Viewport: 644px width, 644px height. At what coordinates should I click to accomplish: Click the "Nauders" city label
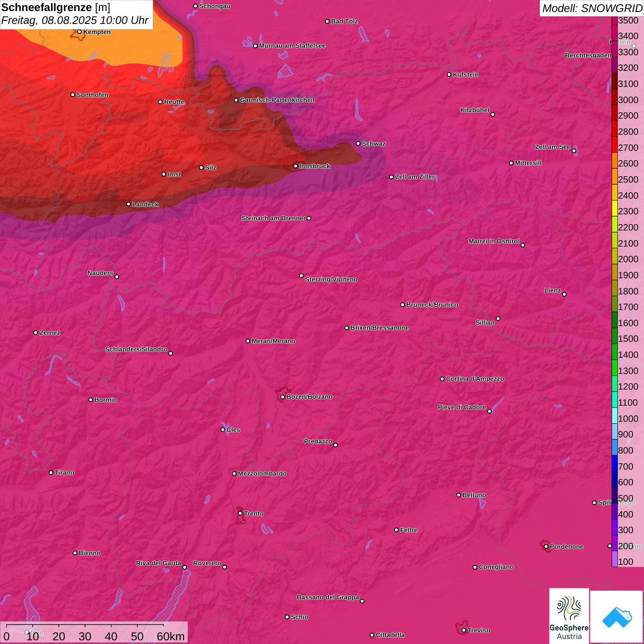(x=100, y=273)
